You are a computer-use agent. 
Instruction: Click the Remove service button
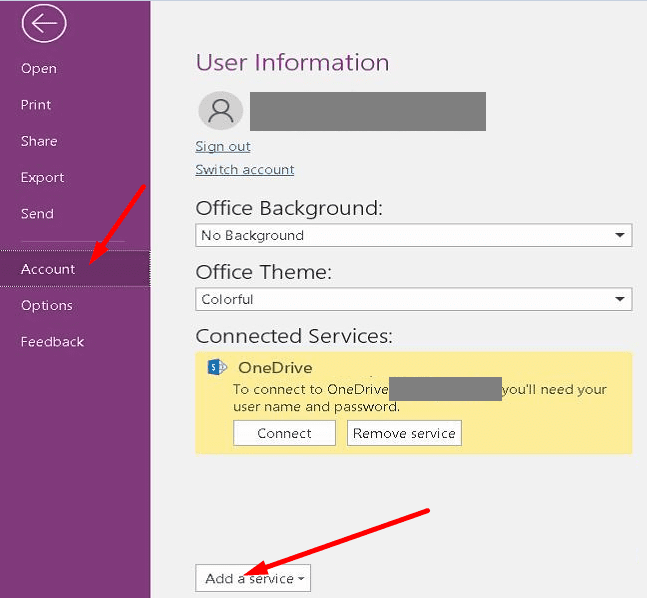[404, 433]
